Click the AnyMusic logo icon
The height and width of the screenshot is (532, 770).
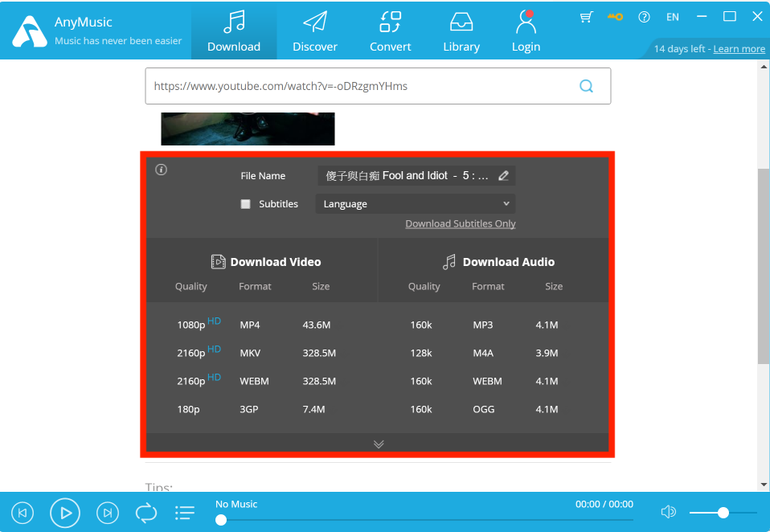click(x=30, y=32)
